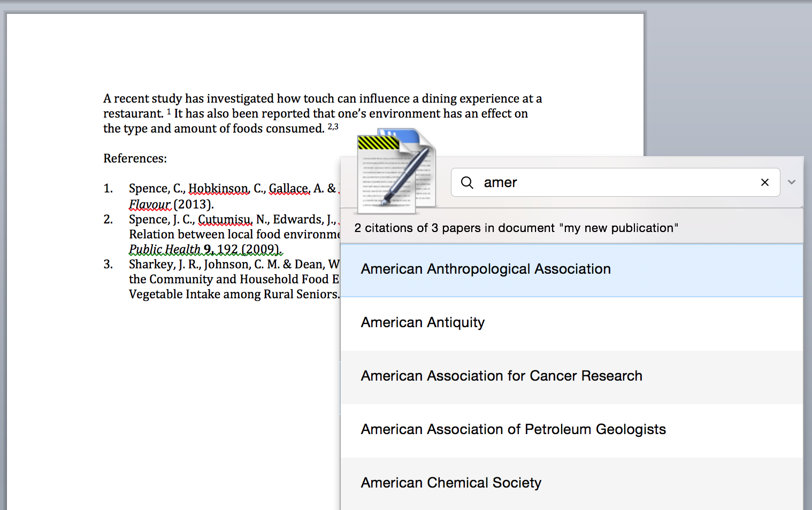The height and width of the screenshot is (510, 812).
Task: Select American Association of Petroleum Geologists
Action: 572,430
